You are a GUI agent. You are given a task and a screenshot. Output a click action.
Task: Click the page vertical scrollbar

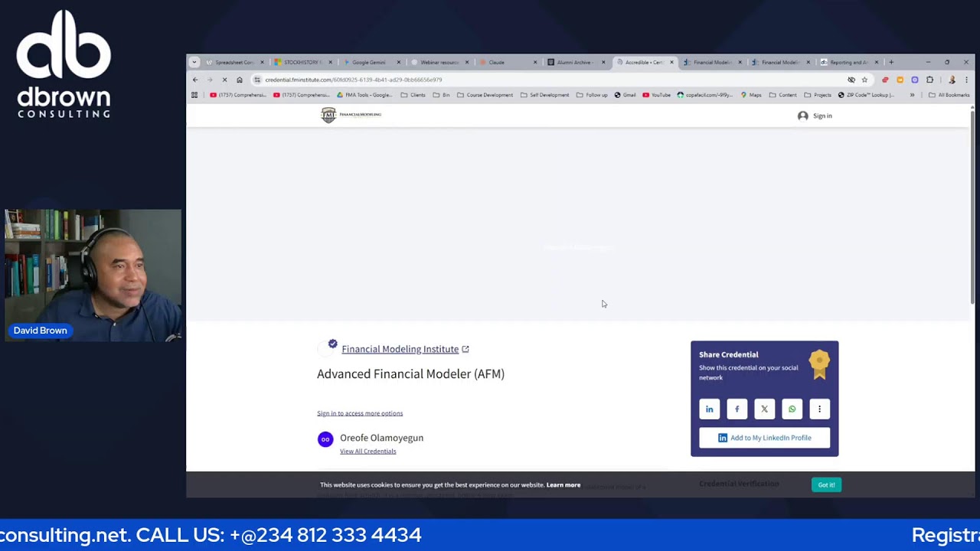click(x=972, y=207)
